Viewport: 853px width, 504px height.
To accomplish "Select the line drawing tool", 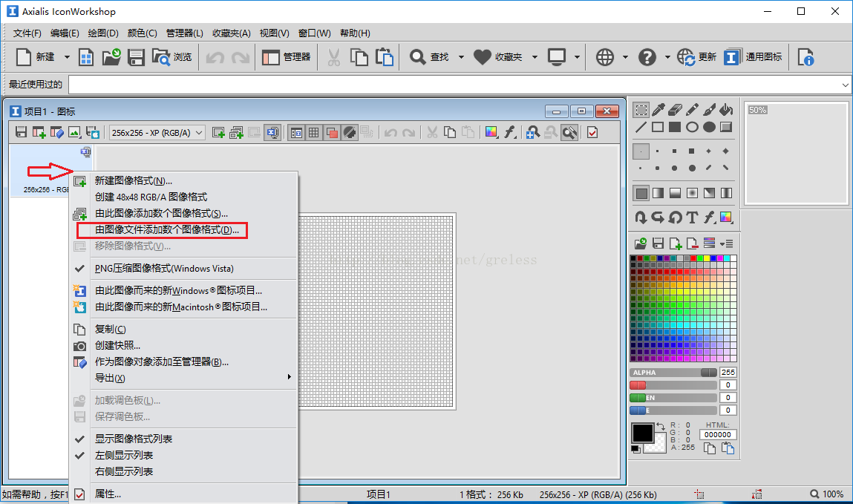I will pos(641,127).
